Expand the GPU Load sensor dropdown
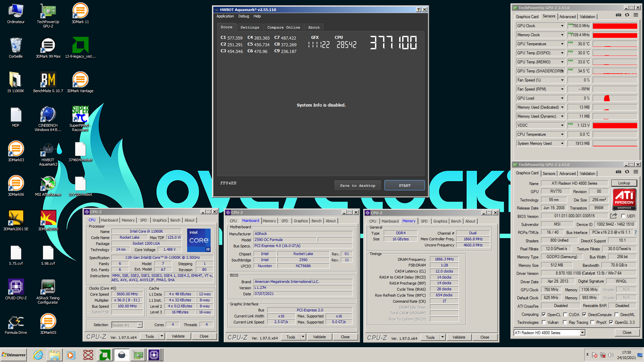This screenshot has width=644, height=362. pos(562,98)
